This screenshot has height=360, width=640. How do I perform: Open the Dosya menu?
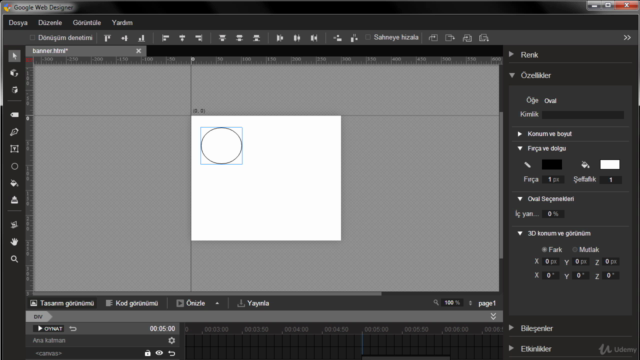pos(18,22)
